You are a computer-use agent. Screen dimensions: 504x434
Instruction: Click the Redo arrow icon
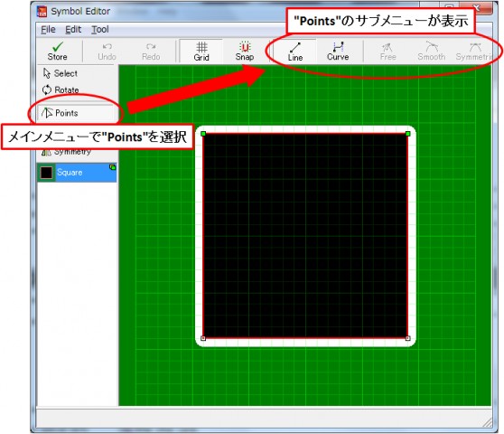pyautogui.click(x=151, y=47)
